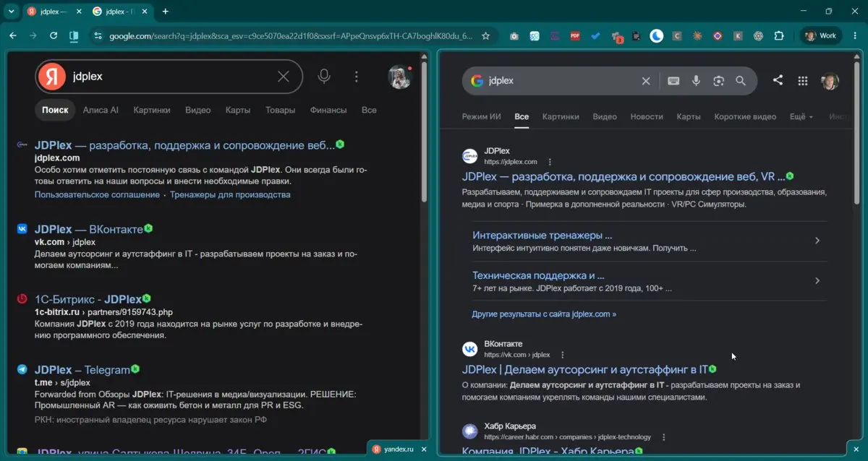Open Пользовательское соглашение link

[x=97, y=194]
